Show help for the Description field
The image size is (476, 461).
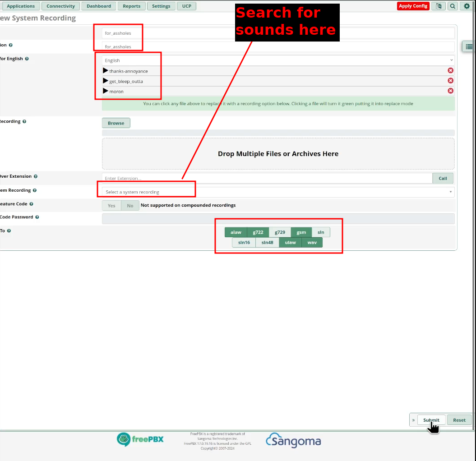tap(11, 45)
